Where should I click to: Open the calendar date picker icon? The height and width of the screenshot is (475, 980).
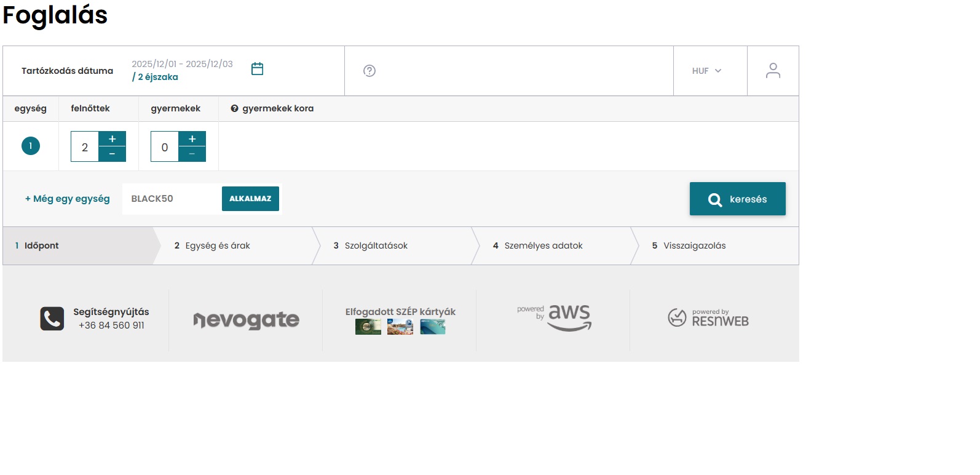[x=257, y=69]
